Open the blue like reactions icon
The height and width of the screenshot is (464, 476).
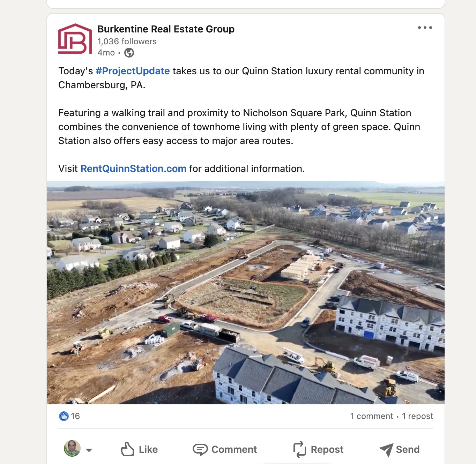point(64,416)
